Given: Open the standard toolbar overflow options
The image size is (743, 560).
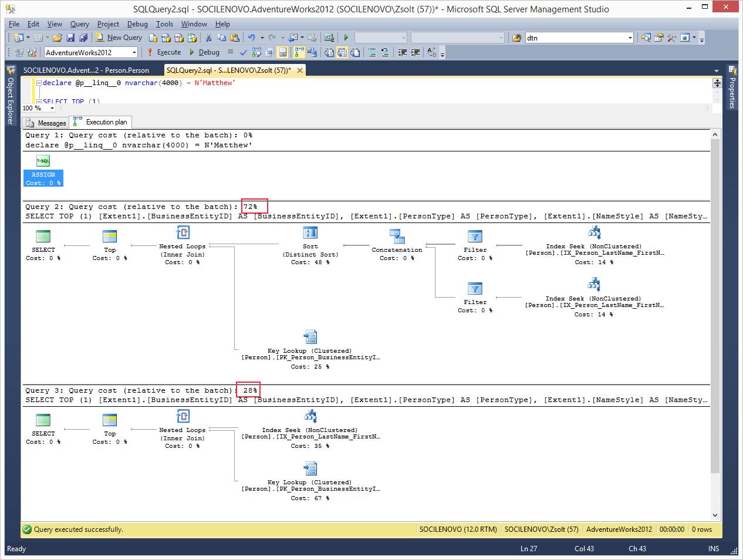Looking at the screenshot, I should [x=701, y=39].
